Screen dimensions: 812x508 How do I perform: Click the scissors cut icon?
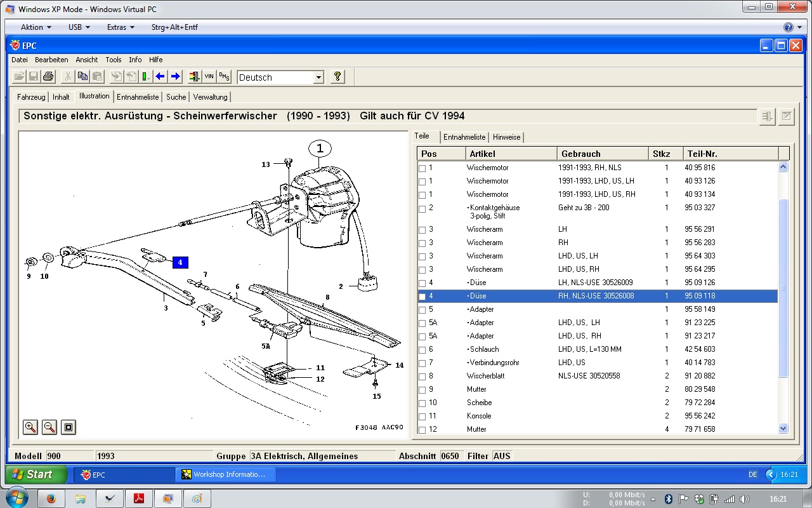[68, 77]
